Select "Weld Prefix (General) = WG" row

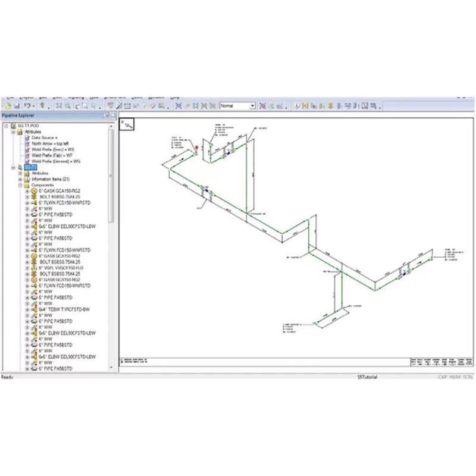(x=56, y=161)
